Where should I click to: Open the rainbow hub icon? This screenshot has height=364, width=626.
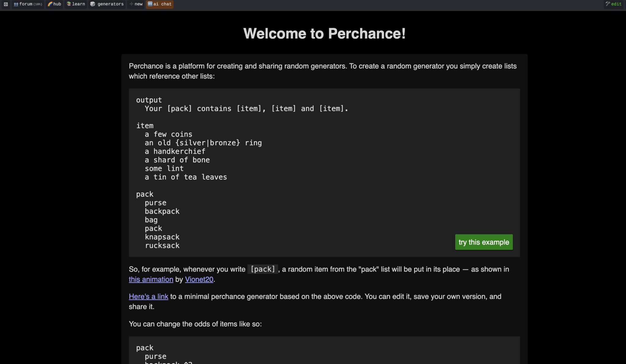50,4
